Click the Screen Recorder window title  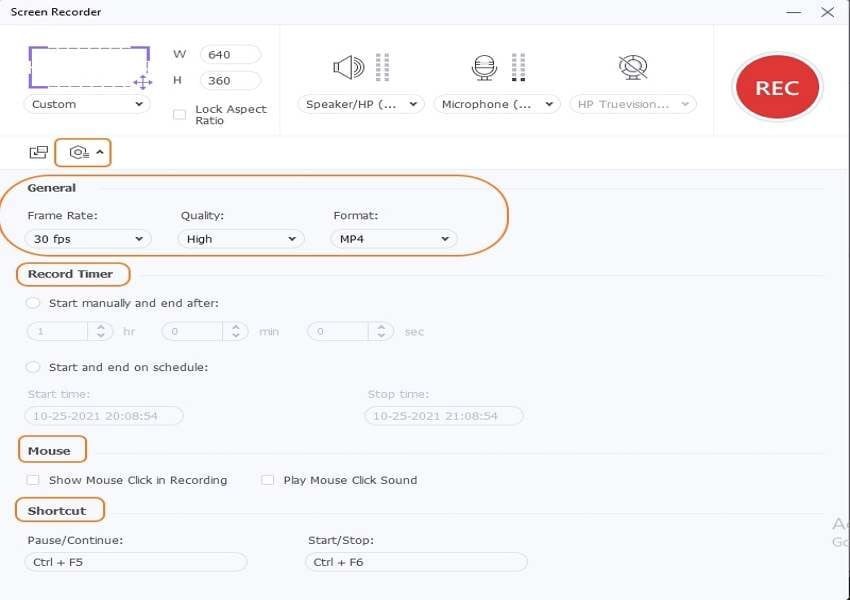coord(56,12)
